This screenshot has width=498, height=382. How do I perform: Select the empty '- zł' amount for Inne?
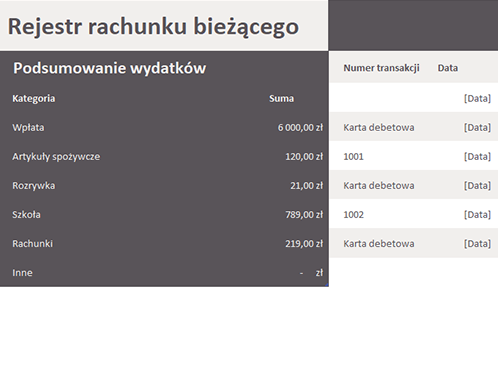coord(311,273)
